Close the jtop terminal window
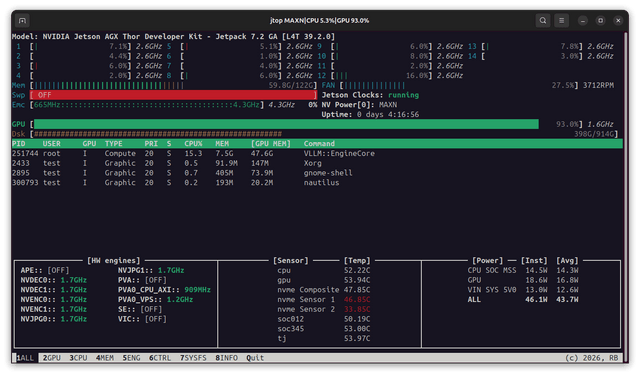The height and width of the screenshot is (376, 640). (618, 20)
